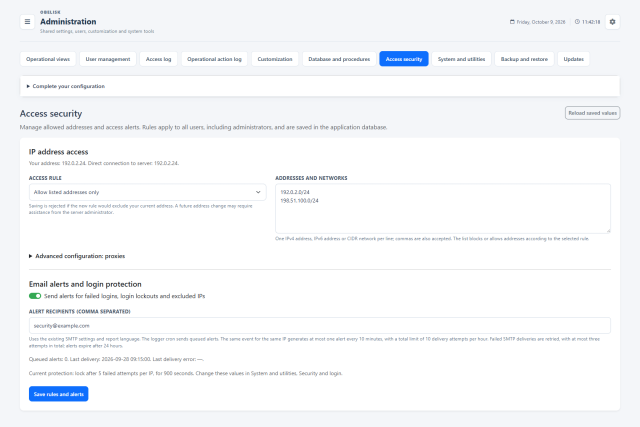Open Operational action log tab

[214, 59]
